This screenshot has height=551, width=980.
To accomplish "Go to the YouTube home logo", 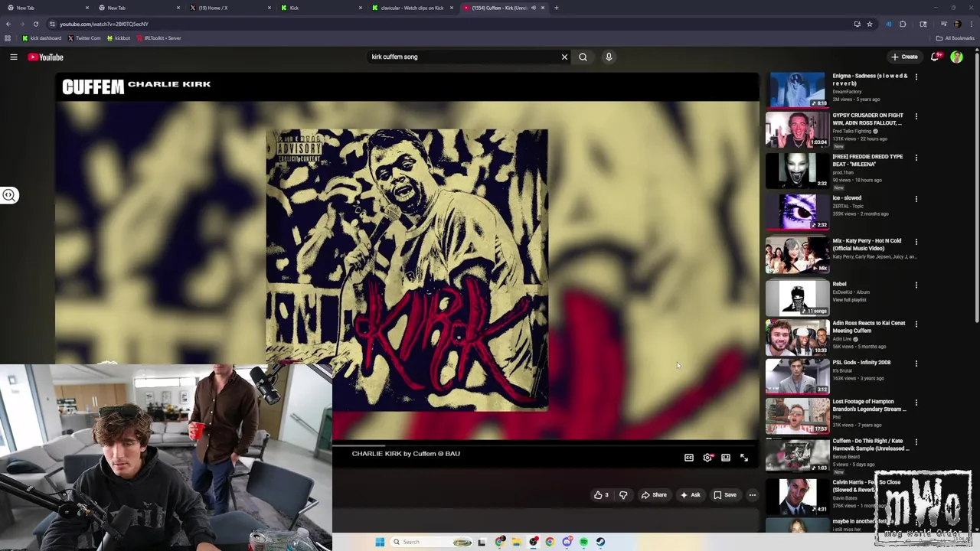I will tap(46, 57).
